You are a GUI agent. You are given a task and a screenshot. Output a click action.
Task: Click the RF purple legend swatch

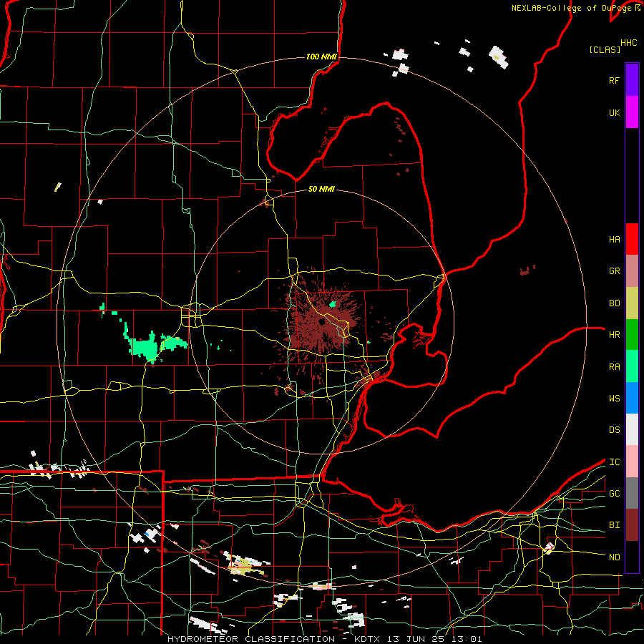click(x=632, y=80)
